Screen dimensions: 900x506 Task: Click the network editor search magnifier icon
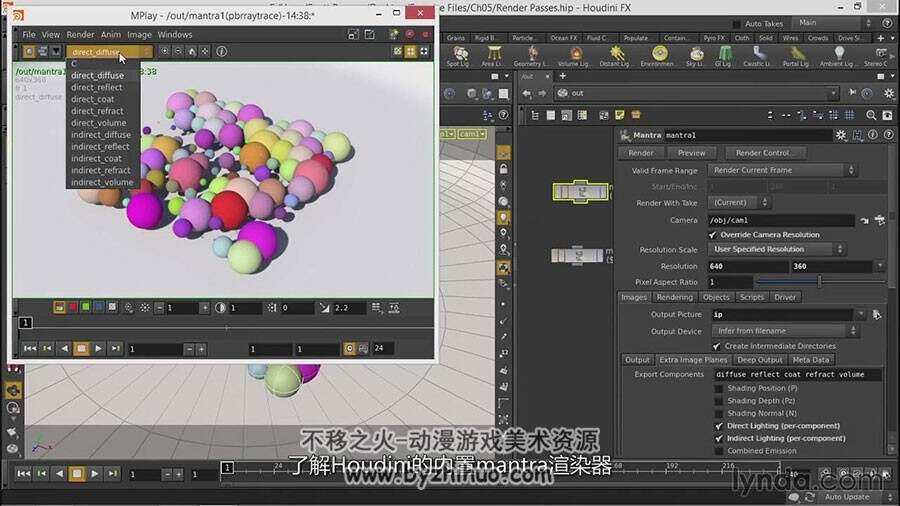(871, 115)
